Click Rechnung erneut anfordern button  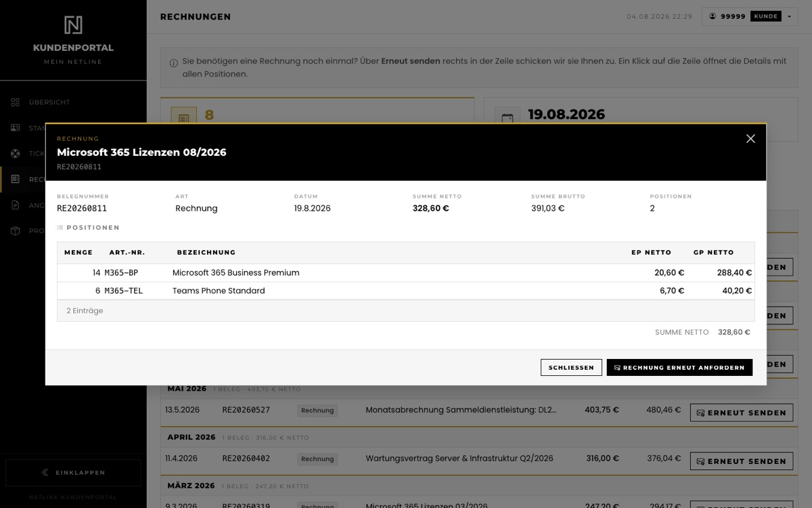(679, 368)
